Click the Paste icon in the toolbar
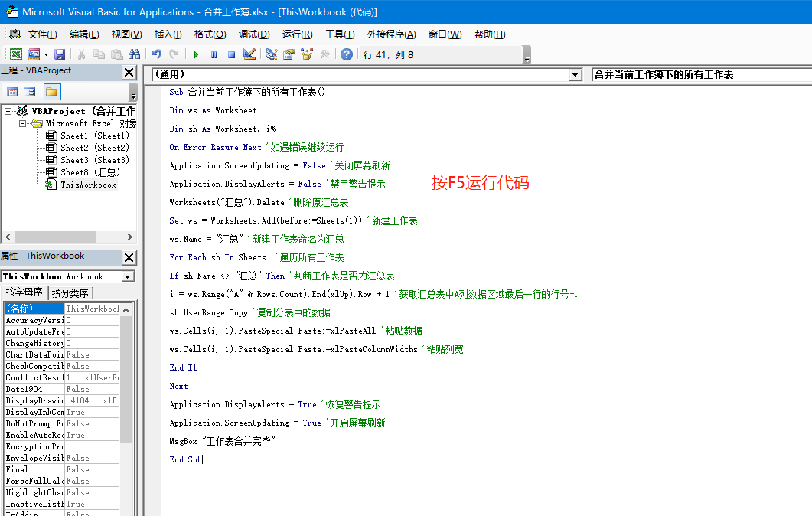The width and height of the screenshot is (812, 516). click(117, 54)
